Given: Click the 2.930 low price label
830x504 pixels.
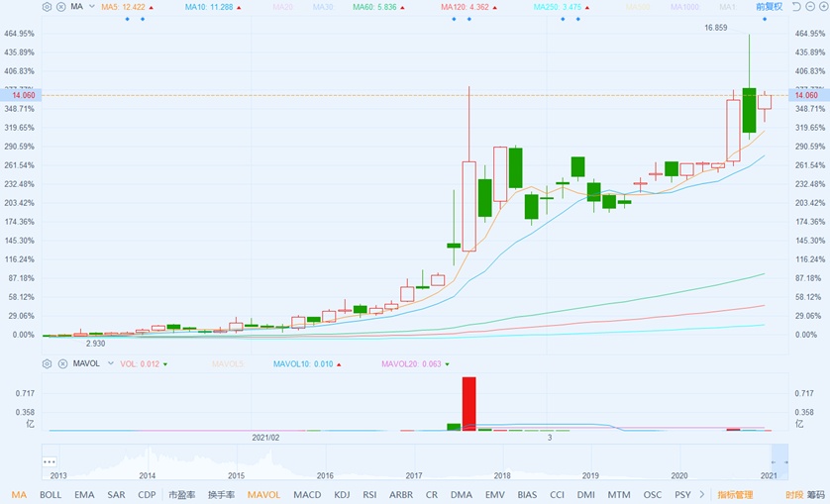Looking at the screenshot, I should 96,343.
